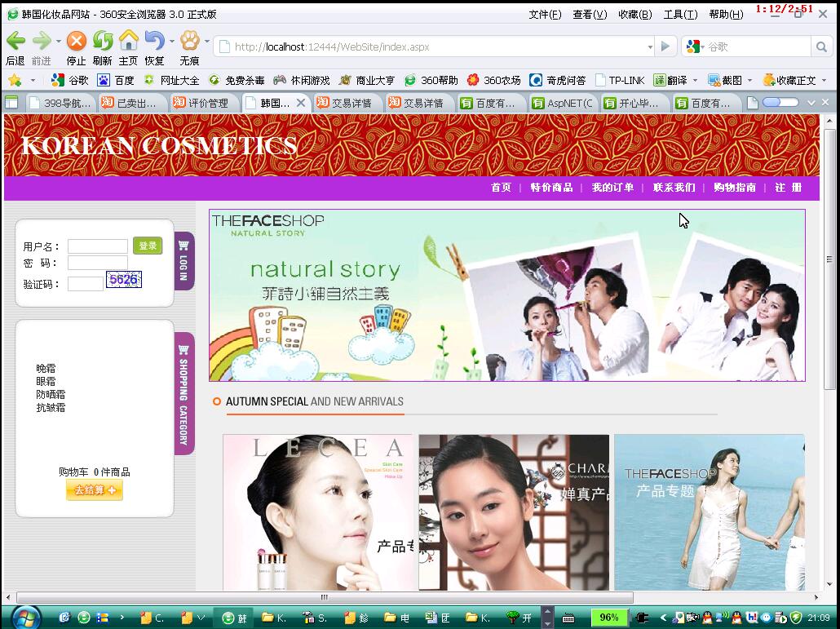Open the 360 browser taskbar button
This screenshot has height=629, width=840.
[235, 618]
